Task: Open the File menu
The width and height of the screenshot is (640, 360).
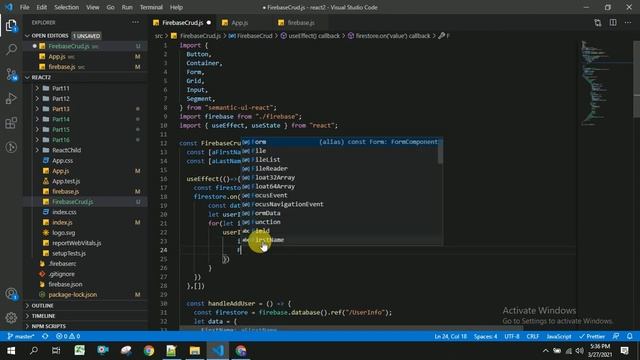Action: [24, 7]
